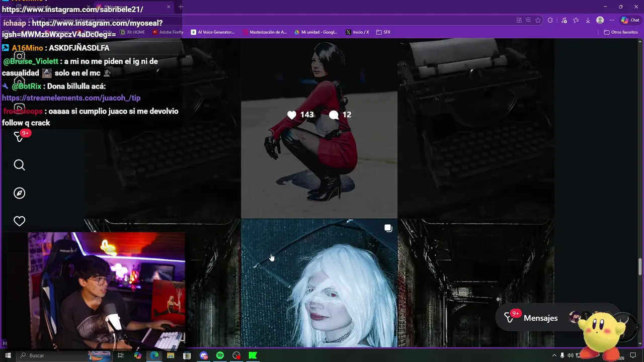The width and height of the screenshot is (644, 362).
Task: Open Discord from the taskbar
Action: point(204,355)
